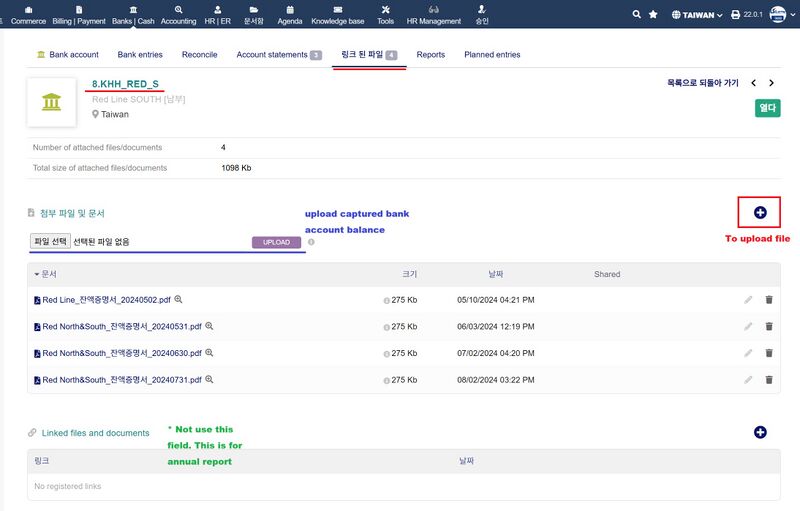Add a linked file with plus icon
Viewport: 800px width, 511px height.
(760, 432)
